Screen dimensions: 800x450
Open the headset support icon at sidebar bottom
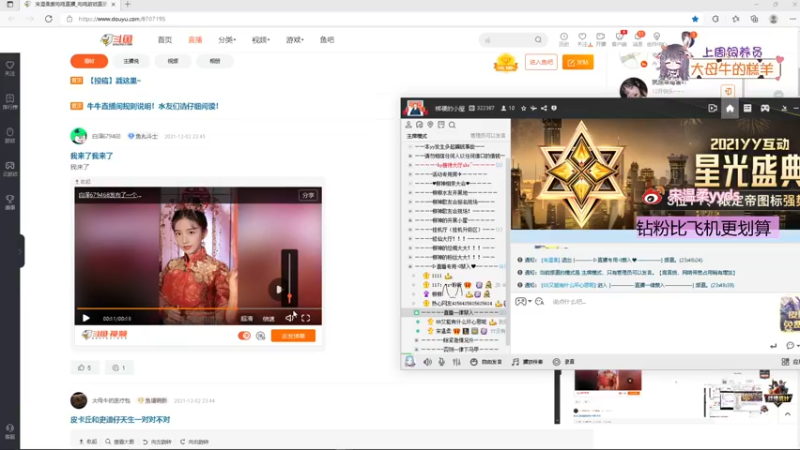click(10, 431)
